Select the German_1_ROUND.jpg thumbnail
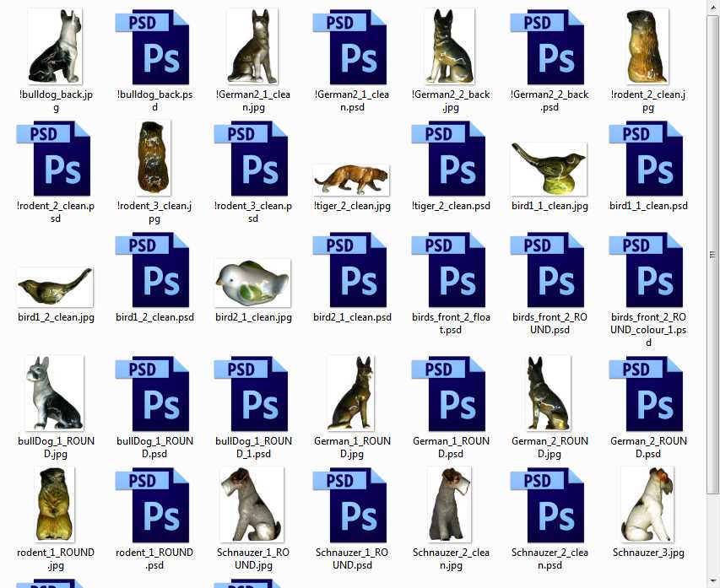 (x=352, y=393)
